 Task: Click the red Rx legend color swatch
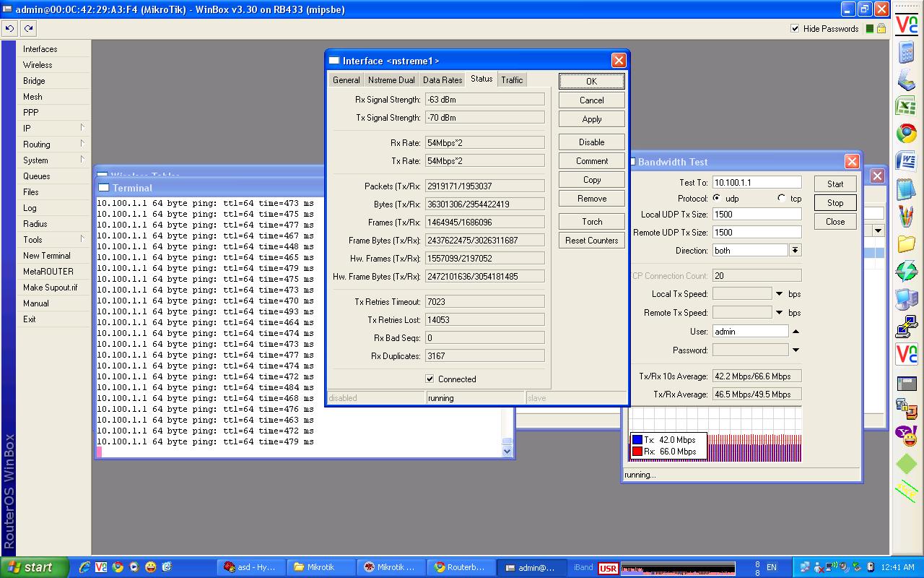pyautogui.click(x=637, y=452)
